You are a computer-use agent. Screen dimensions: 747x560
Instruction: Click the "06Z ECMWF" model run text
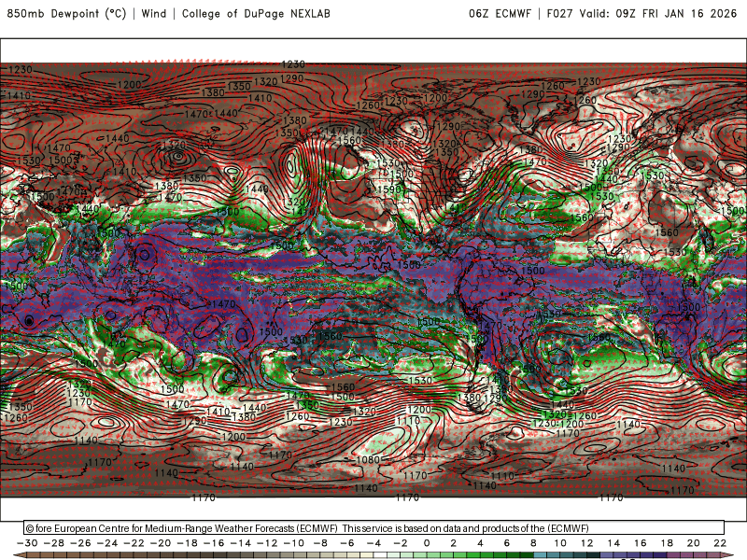[x=500, y=13]
